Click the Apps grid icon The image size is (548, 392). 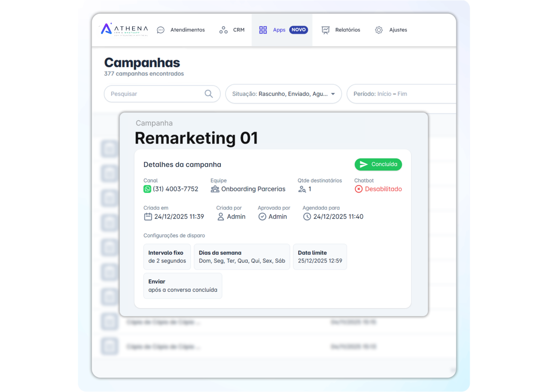263,30
